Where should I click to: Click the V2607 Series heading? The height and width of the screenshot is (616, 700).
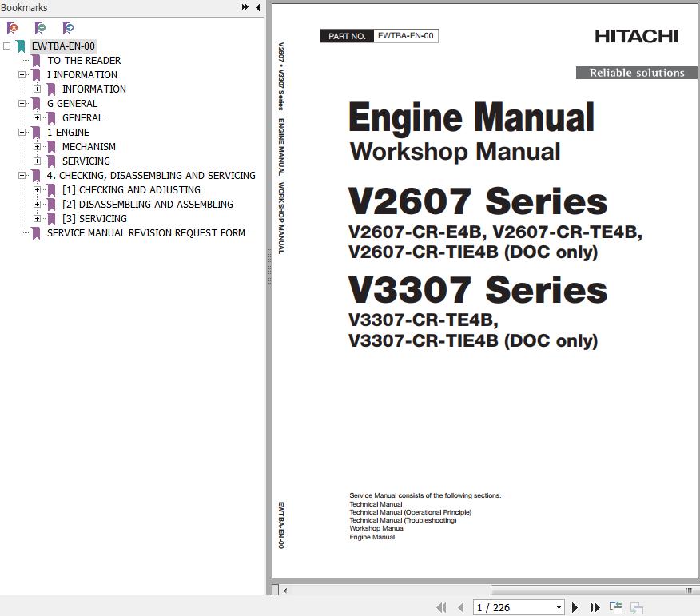click(478, 201)
